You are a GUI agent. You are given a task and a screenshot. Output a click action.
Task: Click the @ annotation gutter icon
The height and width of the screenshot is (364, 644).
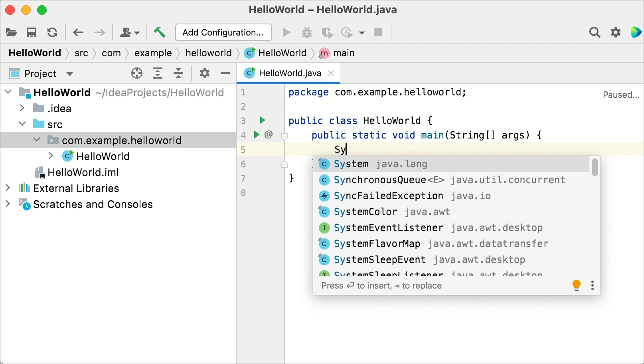[269, 135]
